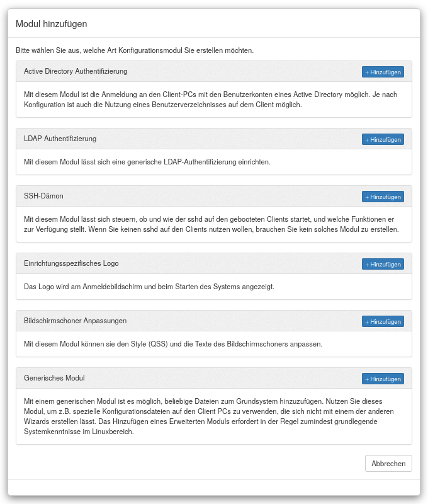Screen dimensions: 428x504
Task: Add the SSH-Dämon module
Action: 383,197
